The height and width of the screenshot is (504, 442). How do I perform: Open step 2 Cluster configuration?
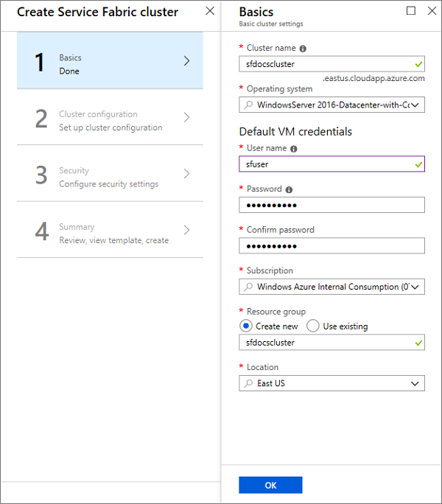pyautogui.click(x=110, y=117)
